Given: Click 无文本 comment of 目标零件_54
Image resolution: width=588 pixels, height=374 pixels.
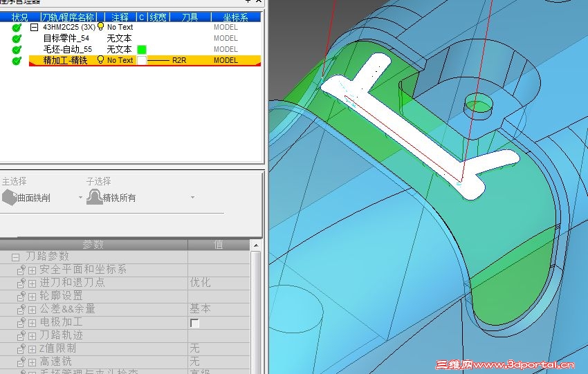Looking at the screenshot, I should 119,38.
